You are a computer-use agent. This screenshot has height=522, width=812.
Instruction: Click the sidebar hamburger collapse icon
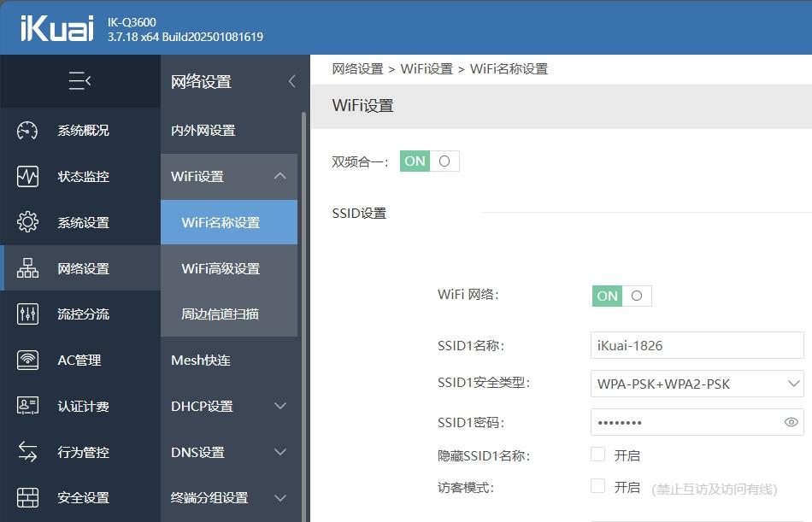tap(80, 80)
